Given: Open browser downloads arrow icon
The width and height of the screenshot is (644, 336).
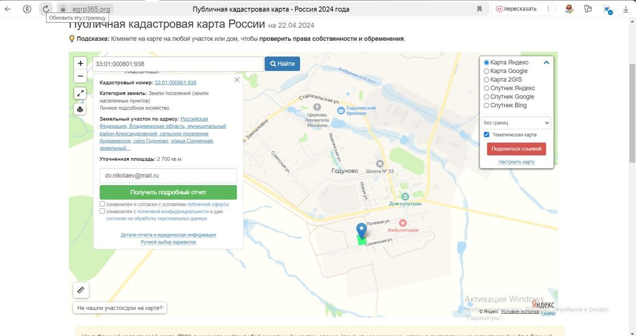Looking at the screenshot, I should (626, 9).
